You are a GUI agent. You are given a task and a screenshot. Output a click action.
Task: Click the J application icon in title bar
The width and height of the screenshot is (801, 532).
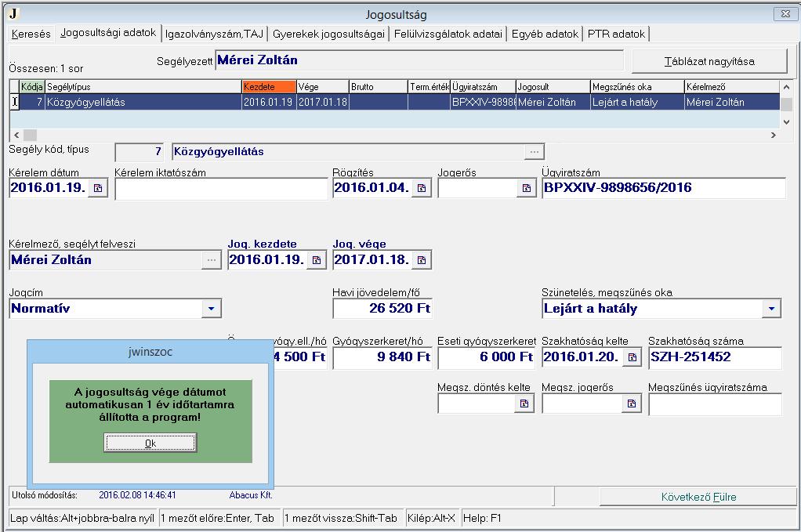coord(13,14)
